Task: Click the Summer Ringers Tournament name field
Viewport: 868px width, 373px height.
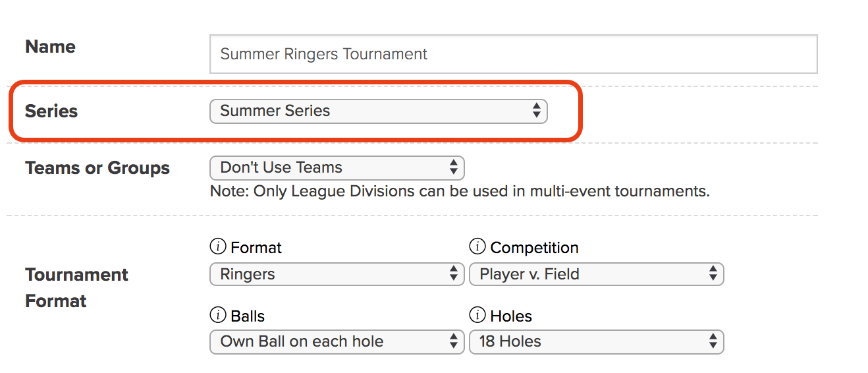Action: tap(514, 54)
